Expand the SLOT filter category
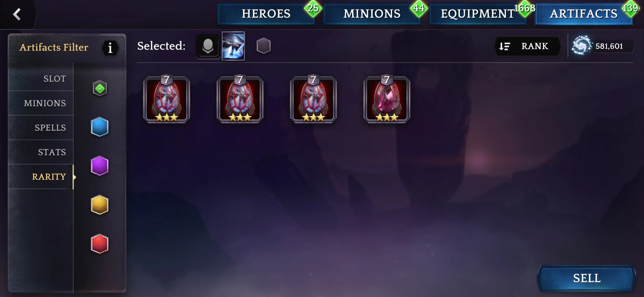Image resolution: width=644 pixels, height=297 pixels. click(x=41, y=79)
